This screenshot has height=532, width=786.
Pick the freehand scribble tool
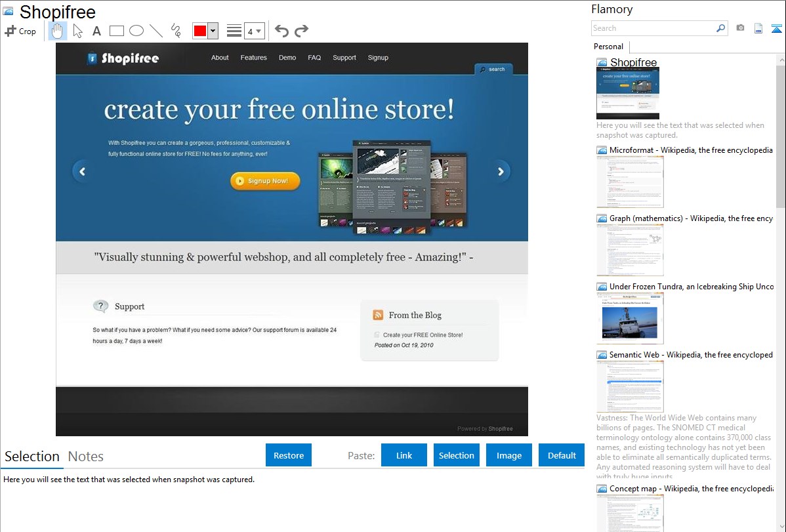coord(176,31)
